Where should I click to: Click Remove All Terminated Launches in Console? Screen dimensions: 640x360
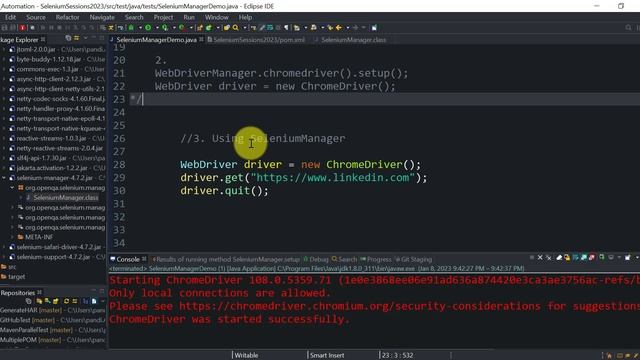point(549,258)
